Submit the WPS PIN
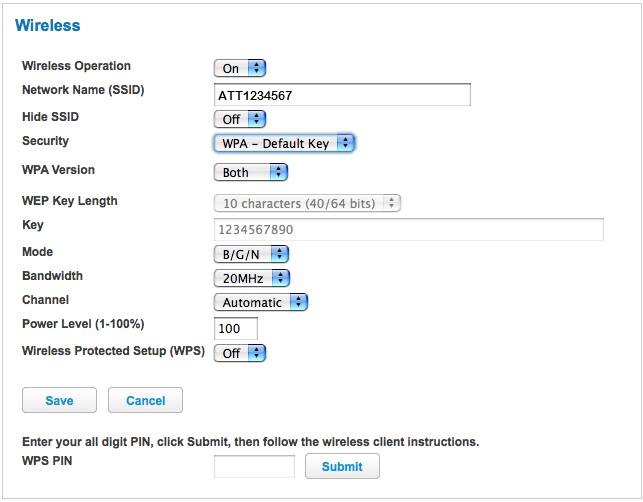The height and width of the screenshot is (502, 643). (x=342, y=466)
